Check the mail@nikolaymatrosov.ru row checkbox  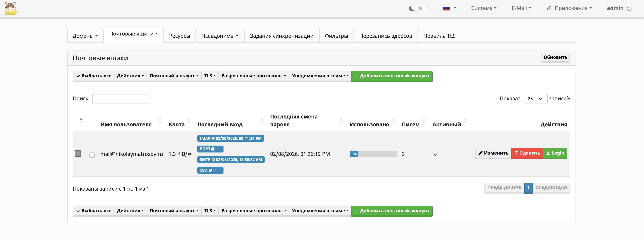point(92,155)
